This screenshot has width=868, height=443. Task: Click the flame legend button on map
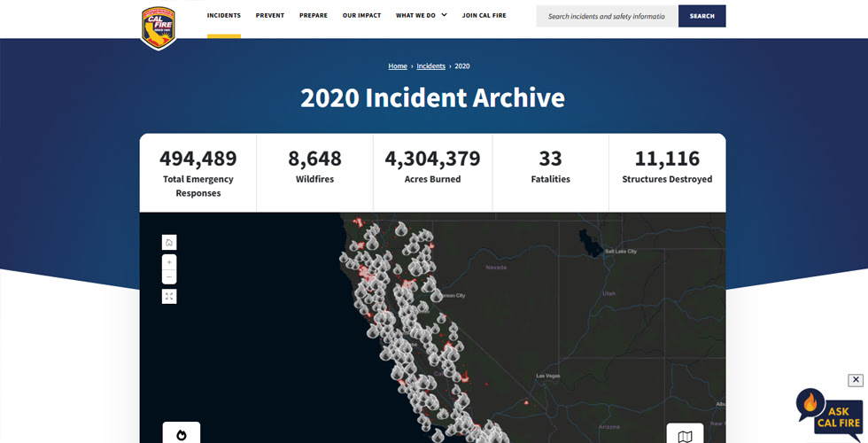[182, 433]
